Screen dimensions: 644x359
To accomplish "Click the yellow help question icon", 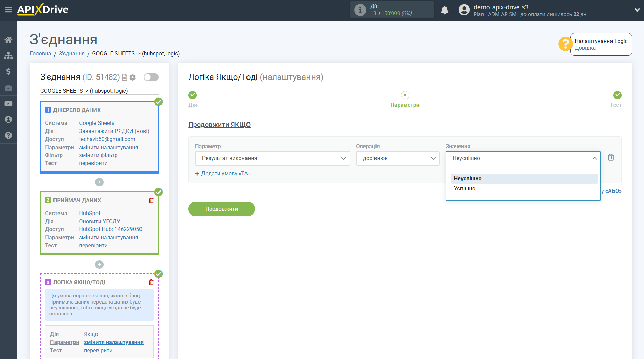I will pyautogui.click(x=565, y=44).
